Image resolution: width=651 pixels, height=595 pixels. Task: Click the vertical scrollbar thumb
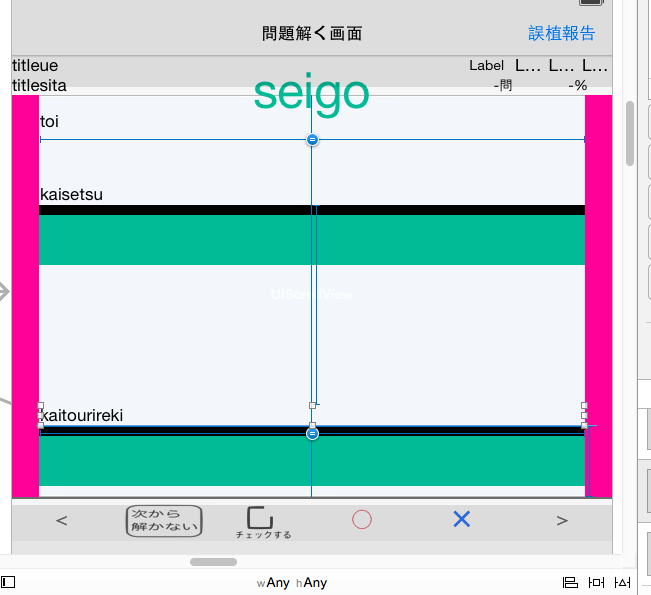[x=630, y=133]
